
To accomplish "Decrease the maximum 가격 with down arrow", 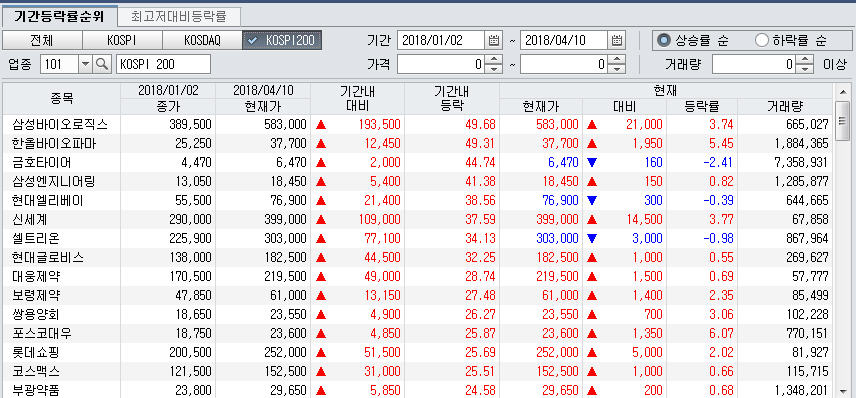I will click(617, 69).
